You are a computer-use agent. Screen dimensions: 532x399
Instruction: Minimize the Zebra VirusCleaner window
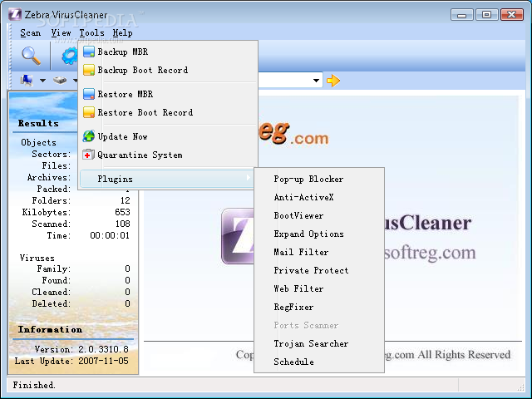pyautogui.click(x=462, y=15)
